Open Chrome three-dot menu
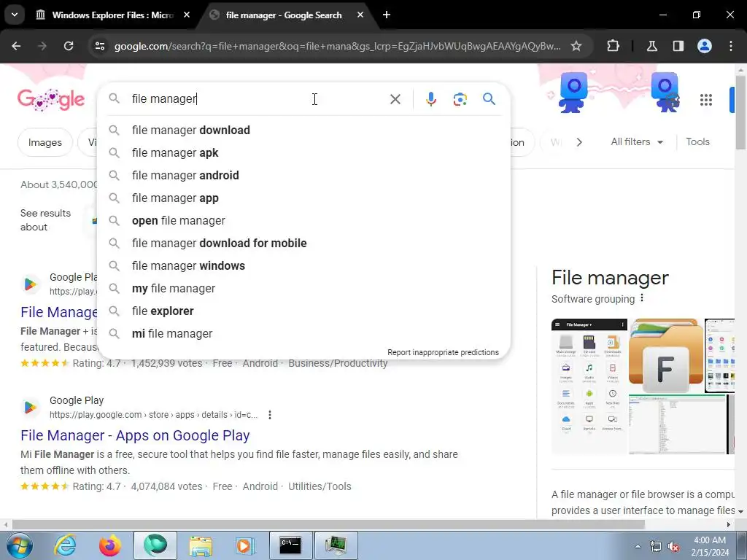 (x=731, y=46)
